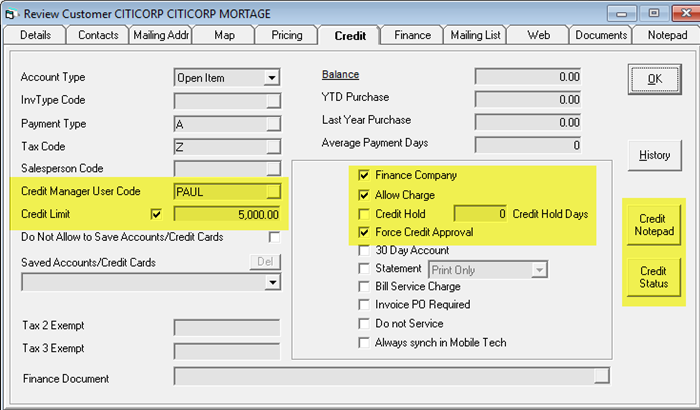Enable the Credit Hold checkbox
Image resolution: width=700 pixels, height=410 pixels.
364,214
